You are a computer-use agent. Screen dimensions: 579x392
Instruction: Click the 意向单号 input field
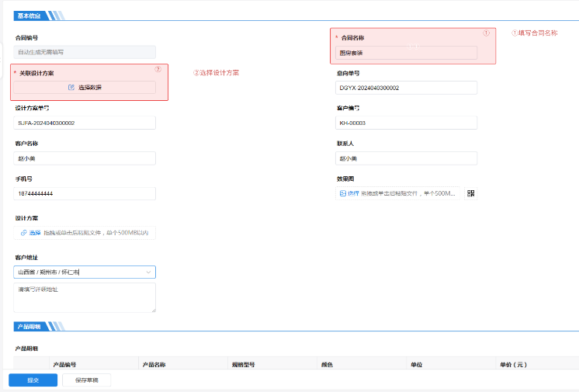(406, 88)
